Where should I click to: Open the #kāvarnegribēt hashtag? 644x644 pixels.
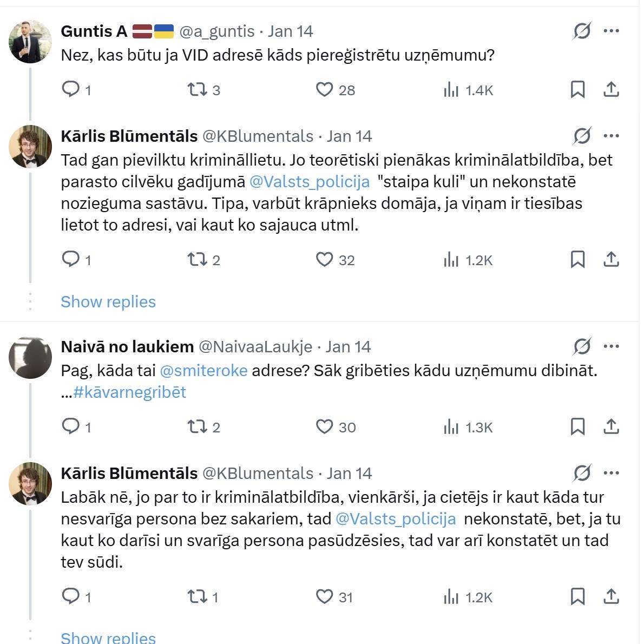(x=129, y=392)
